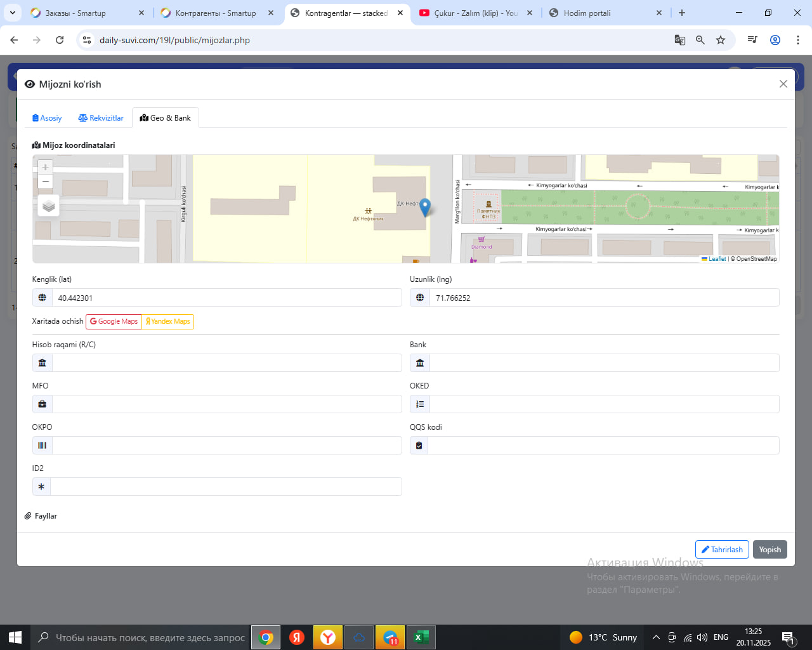Viewport: 812px width, 650px height.
Task: Switch to the Asosiy tab
Action: coord(47,118)
